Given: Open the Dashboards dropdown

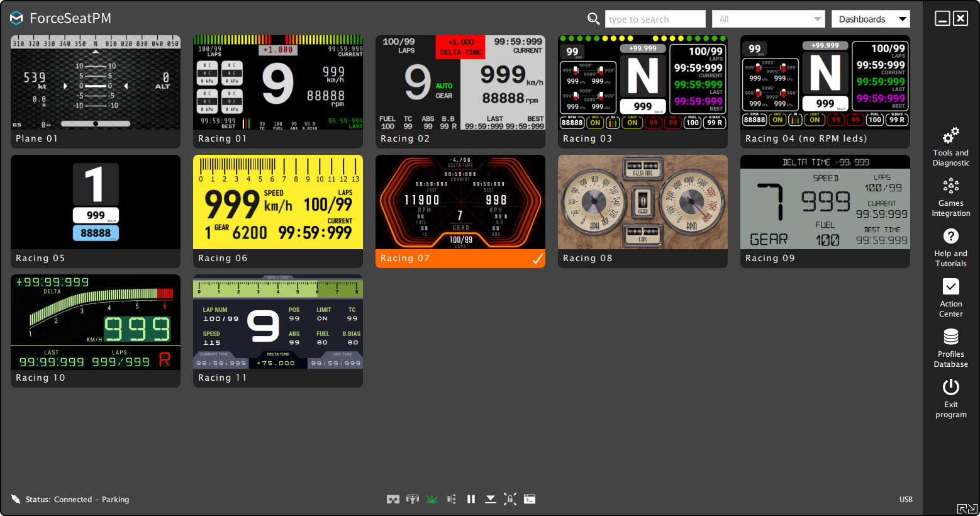Looking at the screenshot, I should point(871,19).
